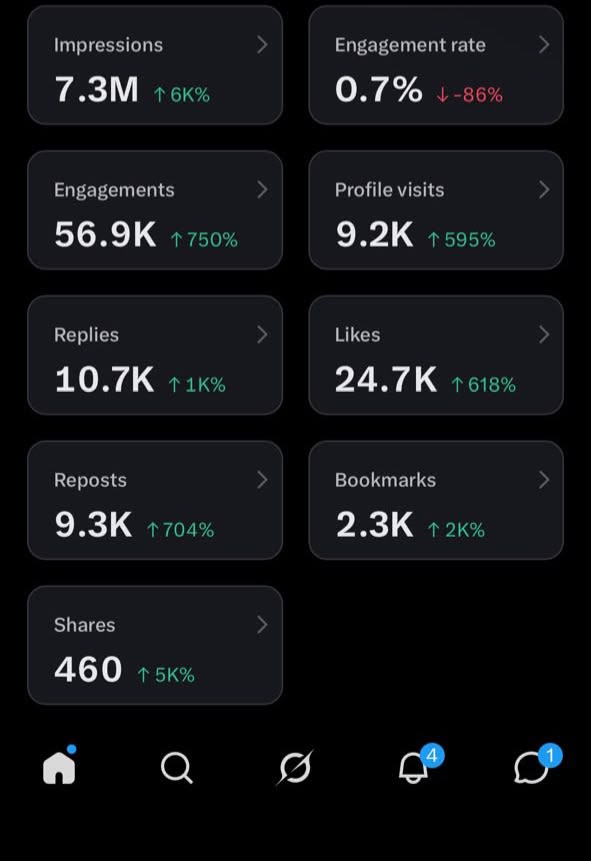Expand the Bookmarks card chevron
This screenshot has width=591, height=861.
point(544,480)
